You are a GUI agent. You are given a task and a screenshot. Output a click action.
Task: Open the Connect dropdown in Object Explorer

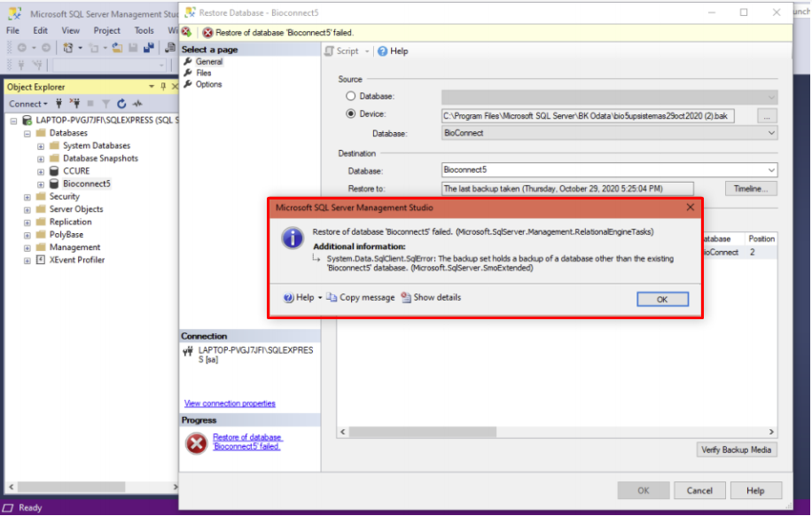point(28,104)
